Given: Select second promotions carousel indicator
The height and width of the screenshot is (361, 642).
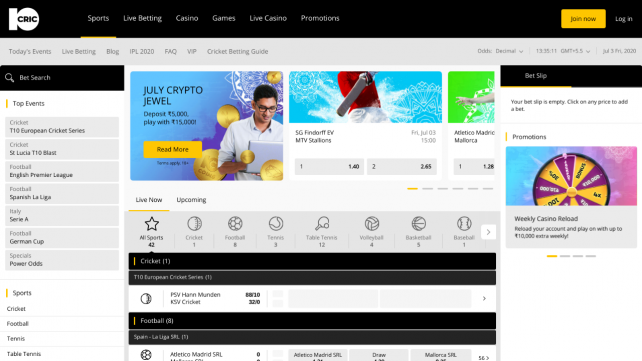Looking at the screenshot, I should coord(565,256).
